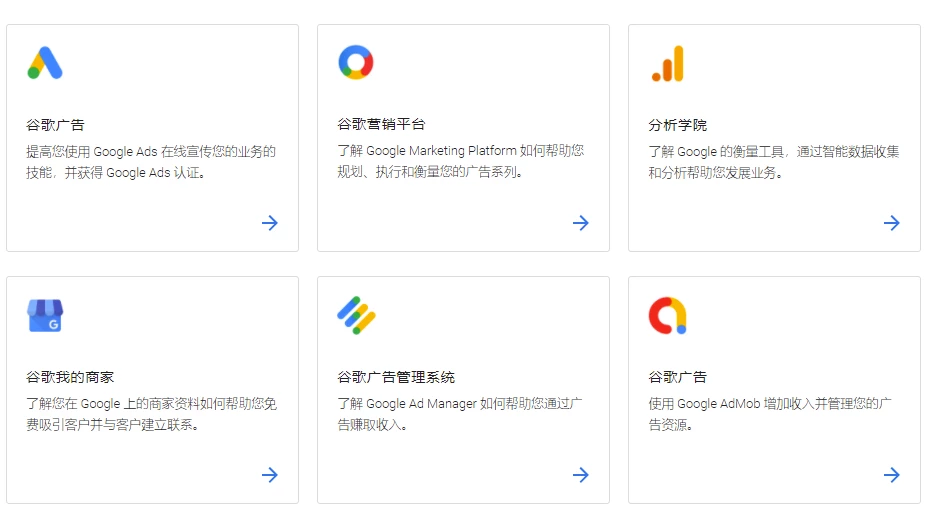
Task: Click the Google Ads logo icon
Action: (x=45, y=63)
